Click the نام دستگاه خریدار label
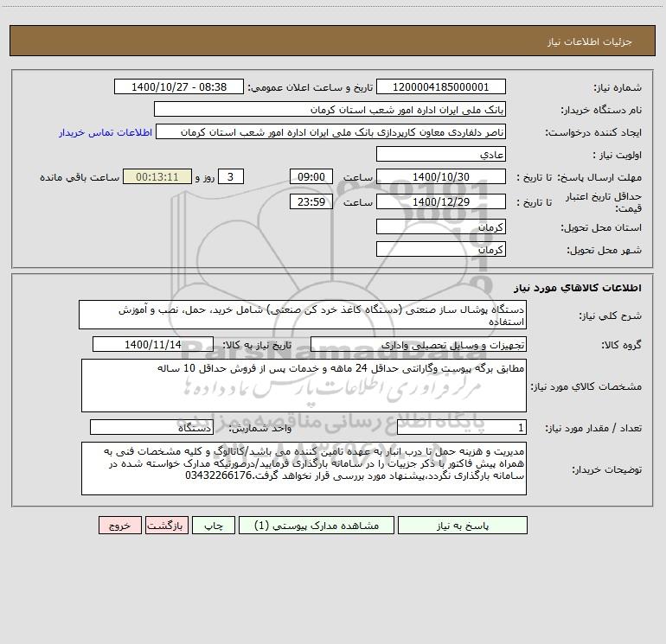666x644 pixels. [601, 110]
